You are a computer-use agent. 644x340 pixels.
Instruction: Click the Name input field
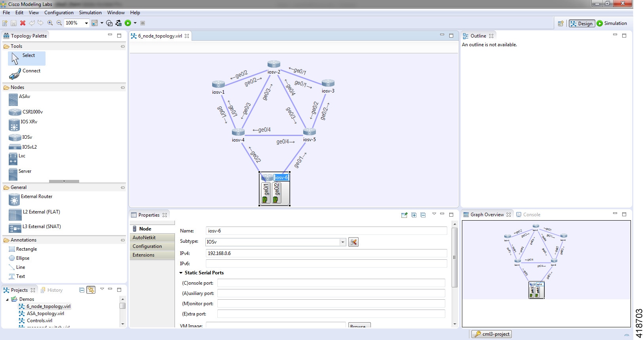(x=327, y=231)
